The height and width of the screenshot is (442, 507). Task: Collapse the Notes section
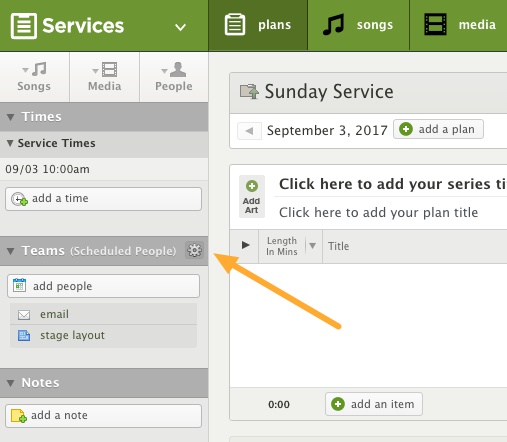(x=11, y=383)
